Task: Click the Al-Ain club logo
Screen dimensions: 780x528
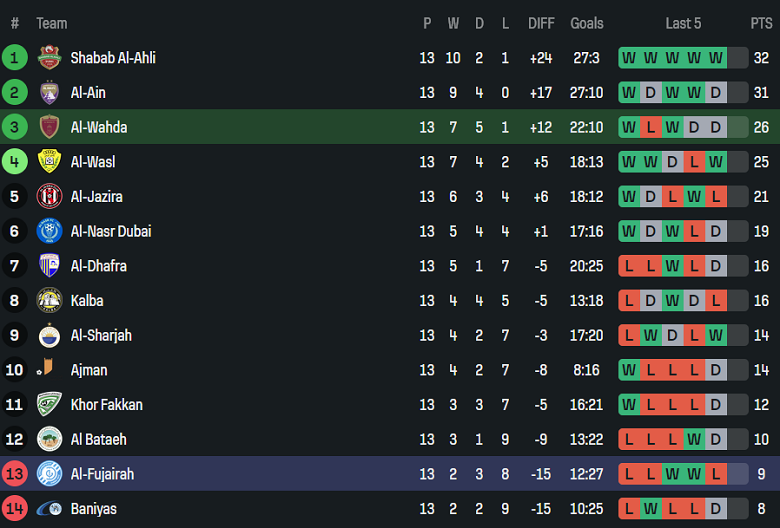Action: 49,93
